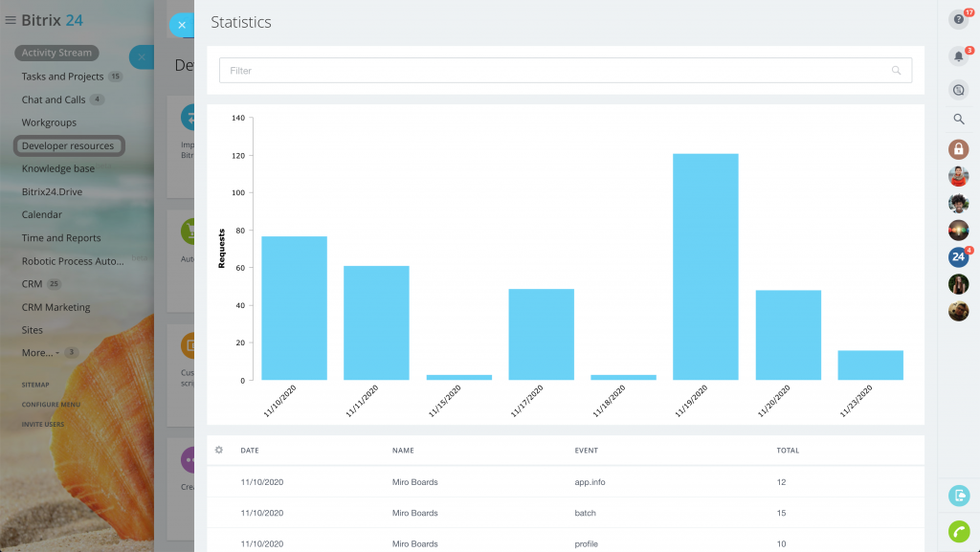The height and width of the screenshot is (552, 980).
Task: Sort table by the Total column header
Action: (788, 450)
